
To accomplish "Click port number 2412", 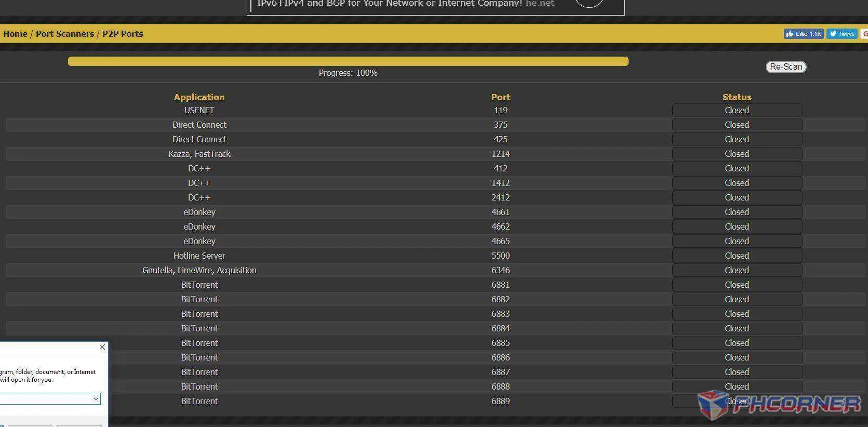I will click(x=501, y=197).
